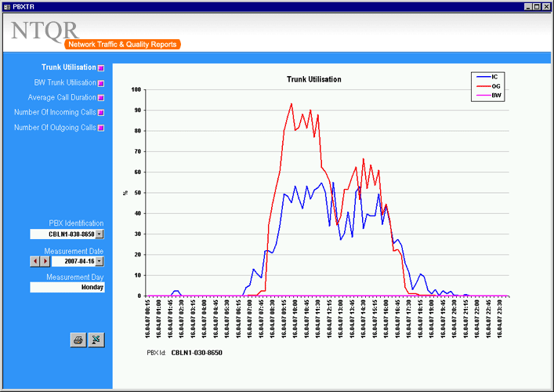Click the IC blue legend entry
554x392 pixels.
click(487, 77)
